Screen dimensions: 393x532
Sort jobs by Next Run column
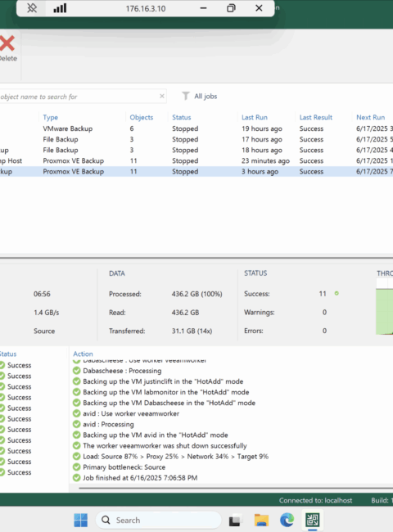[370, 117]
